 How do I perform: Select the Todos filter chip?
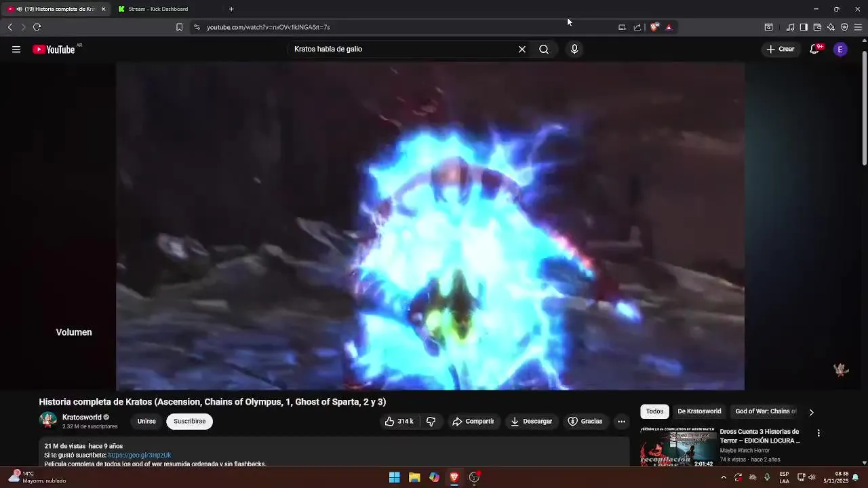coord(654,411)
